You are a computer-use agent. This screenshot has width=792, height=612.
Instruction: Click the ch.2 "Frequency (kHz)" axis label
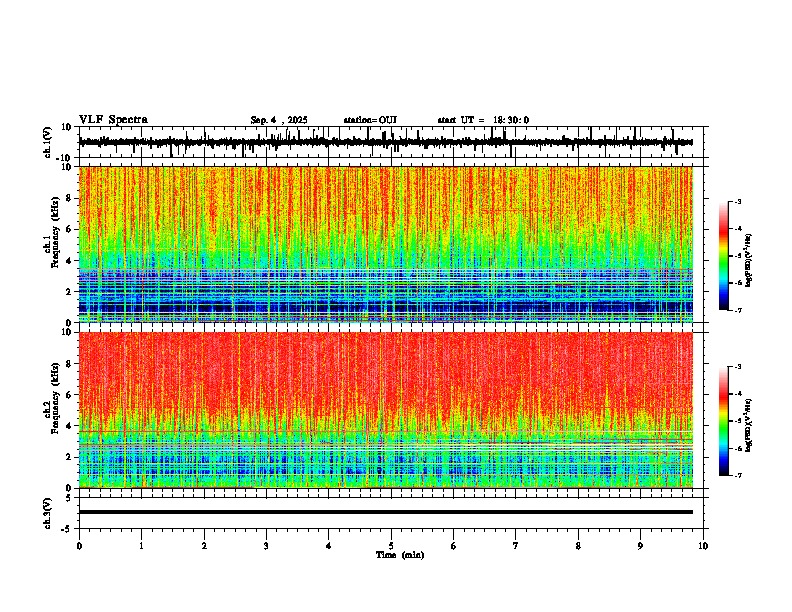point(56,398)
